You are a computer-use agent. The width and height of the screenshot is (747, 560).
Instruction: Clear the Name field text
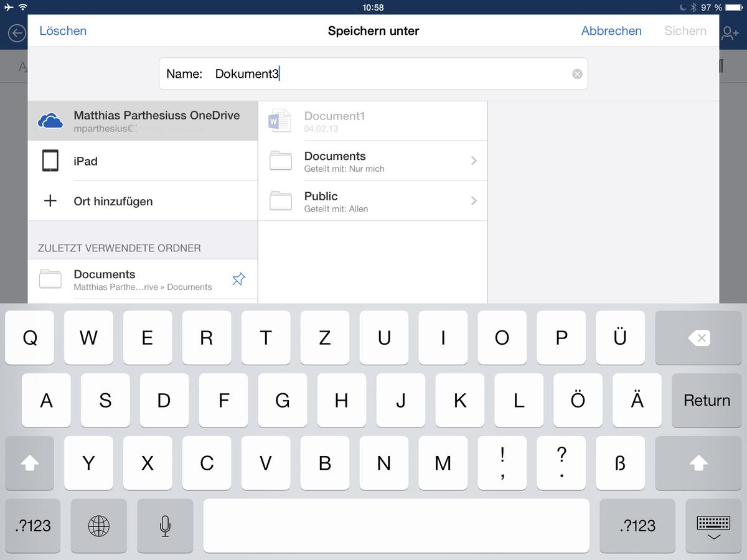point(577,74)
